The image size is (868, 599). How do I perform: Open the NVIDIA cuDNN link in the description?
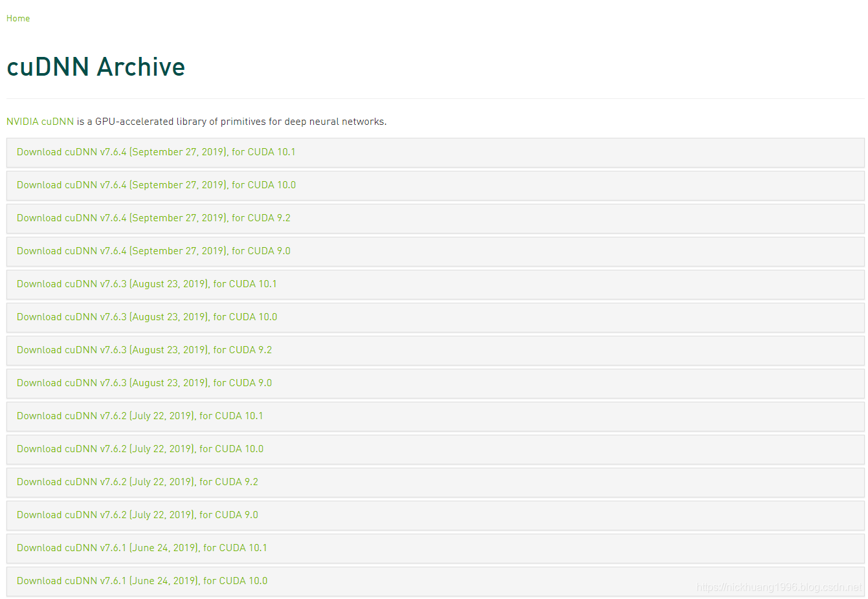40,122
